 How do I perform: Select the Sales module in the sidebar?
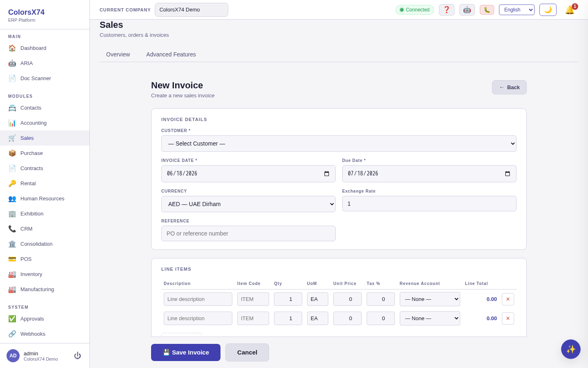(x=45, y=138)
